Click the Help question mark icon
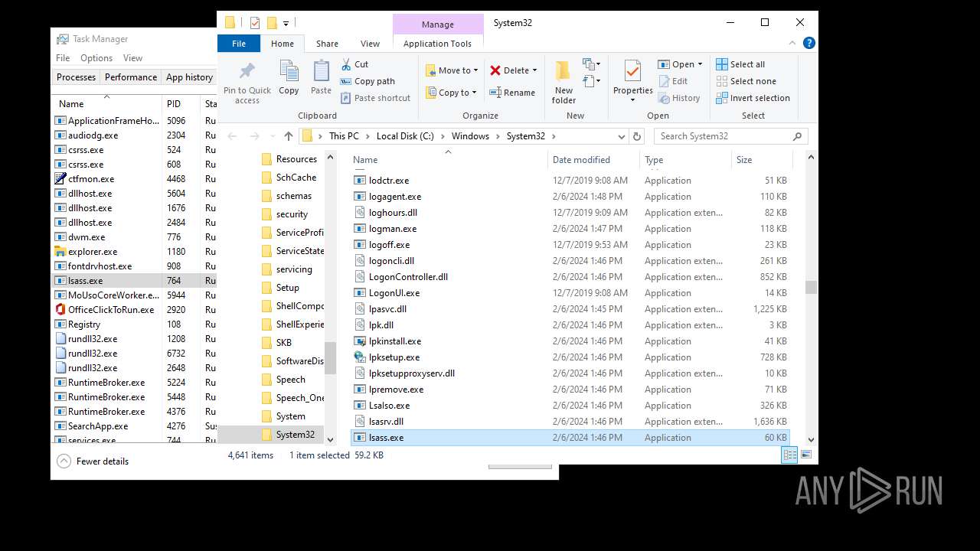This screenshot has height=551, width=980. pos(809,44)
